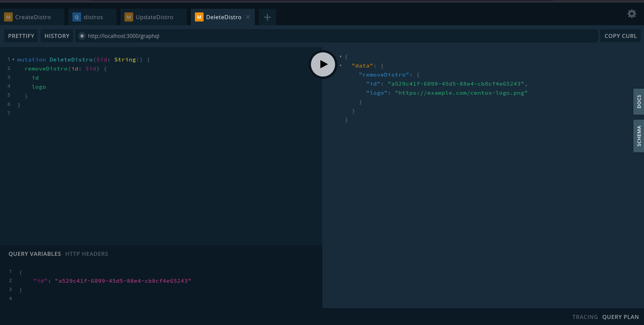The image size is (644, 325).
Task: Edit the endpoint URL field
Action: [x=336, y=36]
